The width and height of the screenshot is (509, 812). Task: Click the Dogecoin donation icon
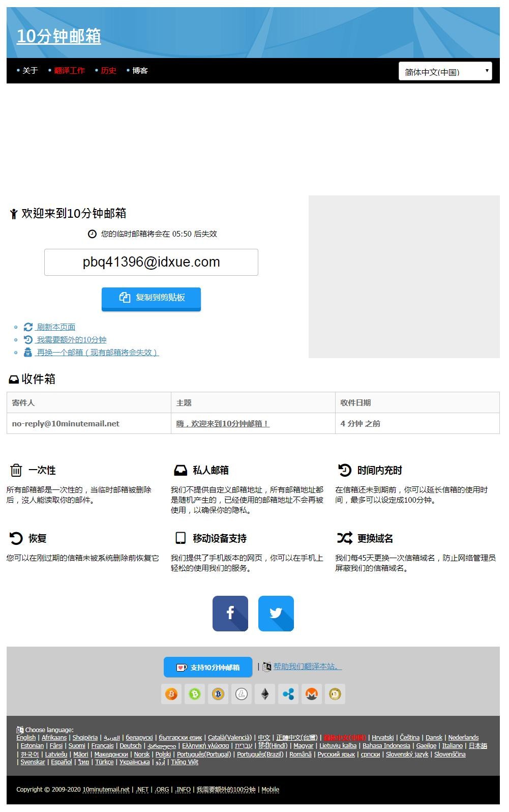pos(335,694)
